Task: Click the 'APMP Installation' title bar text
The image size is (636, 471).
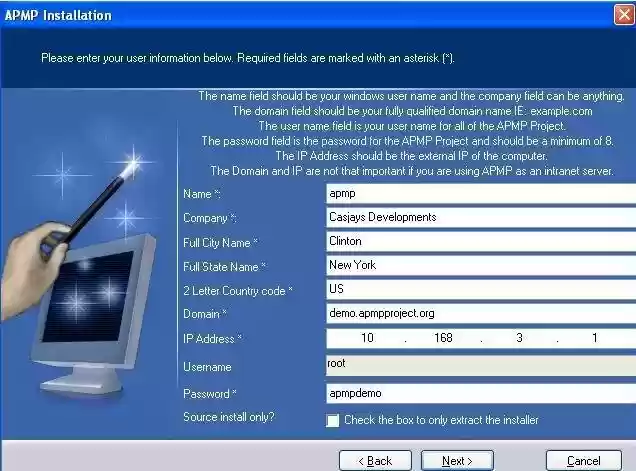Action: pyautogui.click(x=58, y=15)
